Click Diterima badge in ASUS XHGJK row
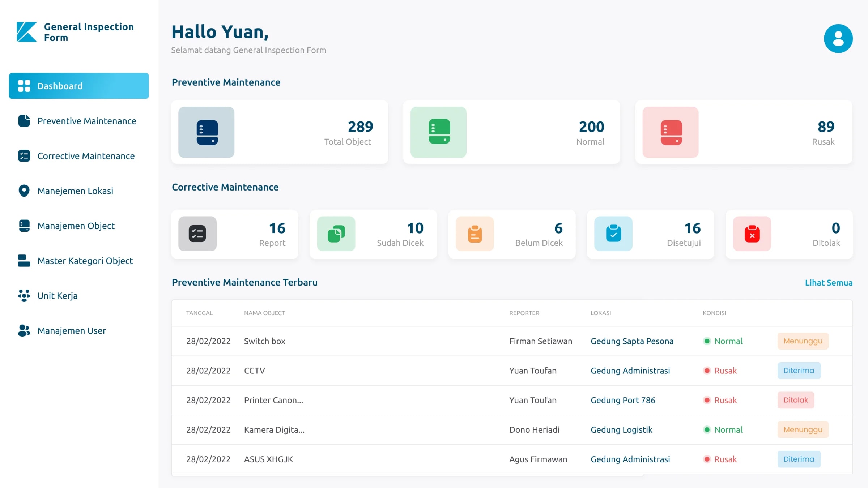This screenshot has height=488, width=868. tap(799, 459)
